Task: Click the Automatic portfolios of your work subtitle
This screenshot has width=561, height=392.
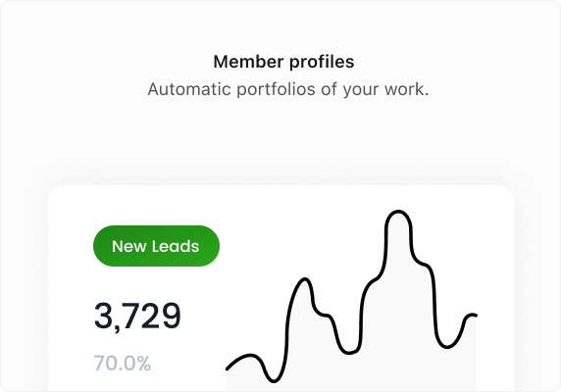Action: [288, 89]
